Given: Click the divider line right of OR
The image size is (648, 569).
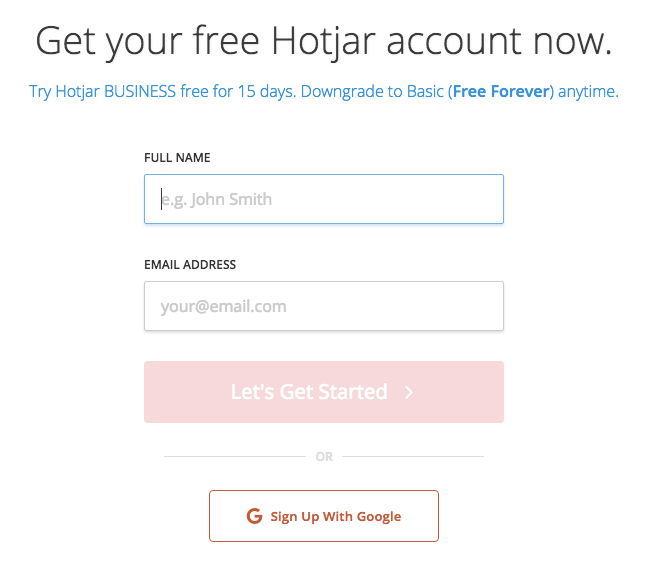Looking at the screenshot, I should click(x=413, y=457).
